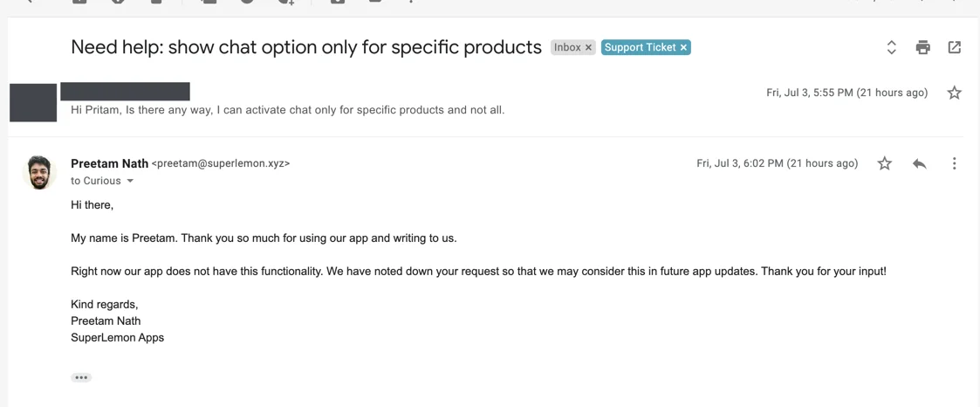Viewport: 980px width, 407px height.
Task: Open more options for Preetam's message
Action: coord(954,163)
